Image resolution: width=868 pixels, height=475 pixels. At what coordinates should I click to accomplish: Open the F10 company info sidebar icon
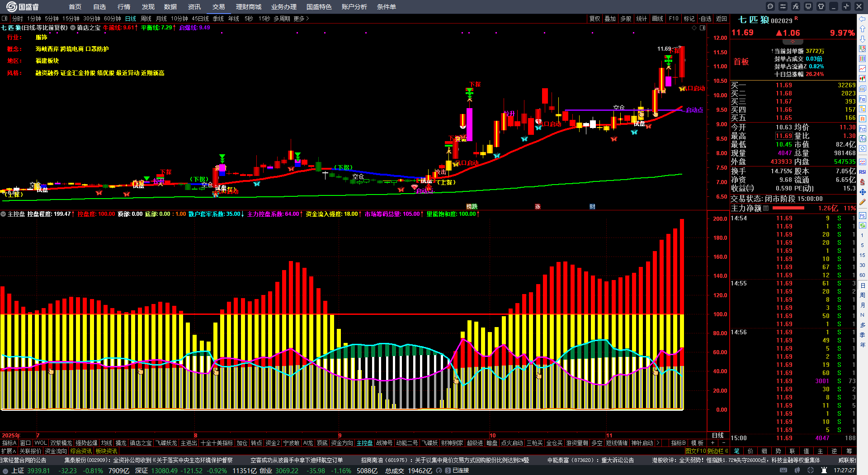[x=863, y=99]
